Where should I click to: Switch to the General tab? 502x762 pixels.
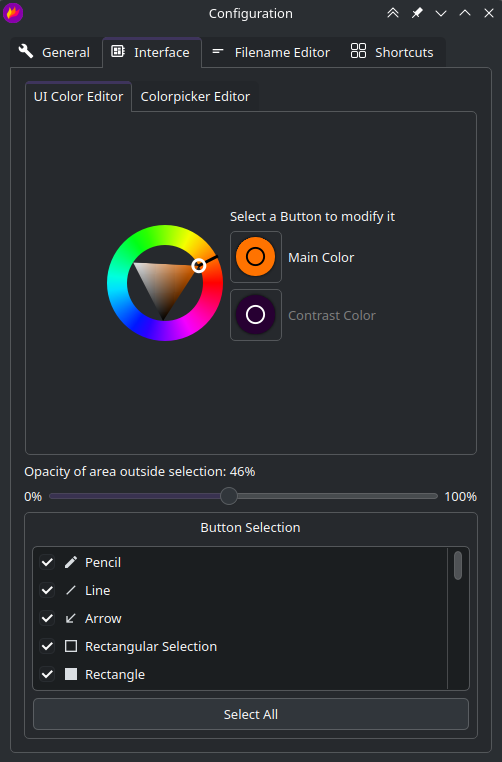point(55,52)
